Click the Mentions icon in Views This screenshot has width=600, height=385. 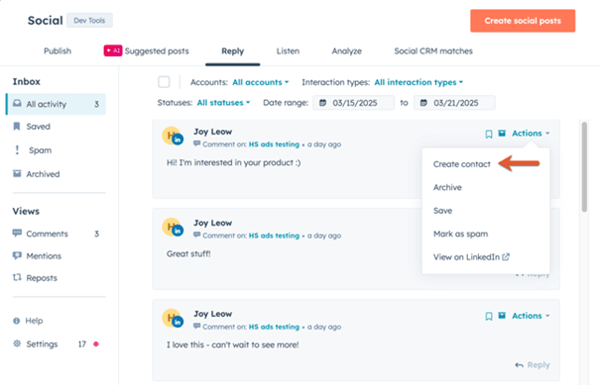[17, 256]
